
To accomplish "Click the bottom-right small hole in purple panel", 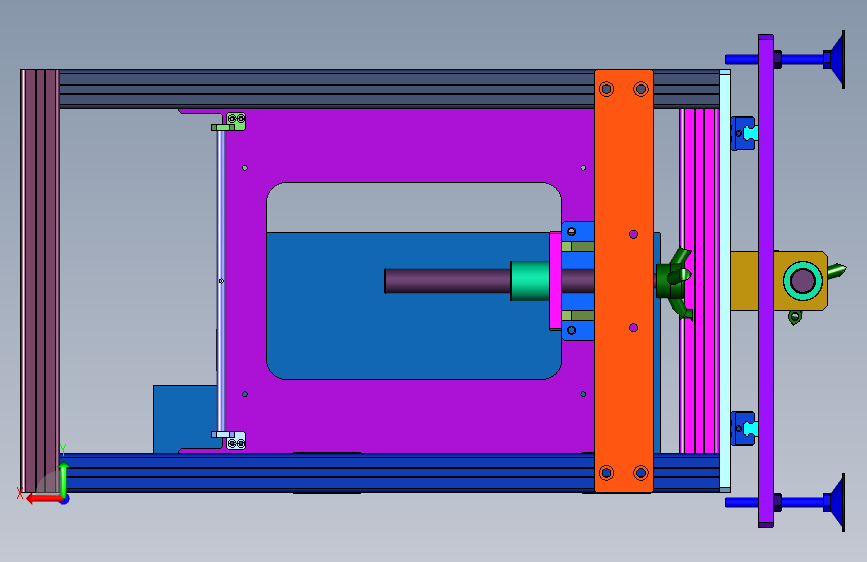I will 583,394.
